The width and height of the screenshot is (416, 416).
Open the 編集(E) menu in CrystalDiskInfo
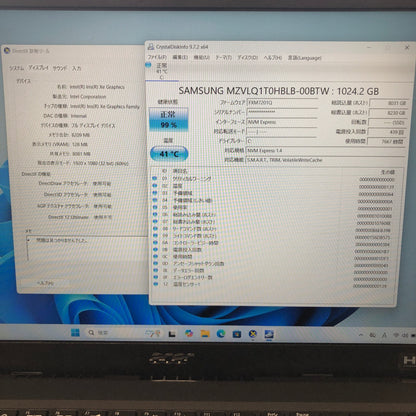coord(180,57)
